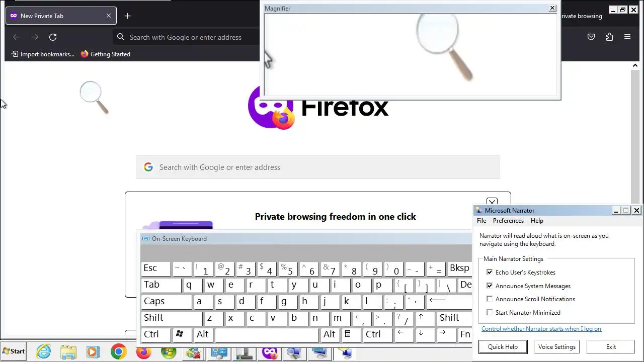
Task: Click Esc on the On-Screen Keyboard
Action: click(x=156, y=269)
